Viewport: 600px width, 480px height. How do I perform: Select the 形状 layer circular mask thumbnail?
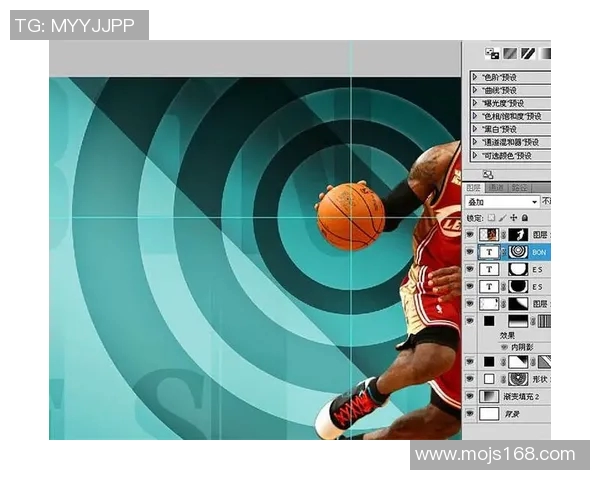coord(518,379)
